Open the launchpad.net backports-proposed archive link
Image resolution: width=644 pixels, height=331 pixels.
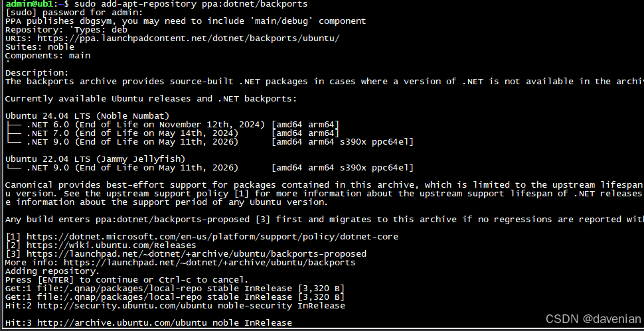(196, 254)
